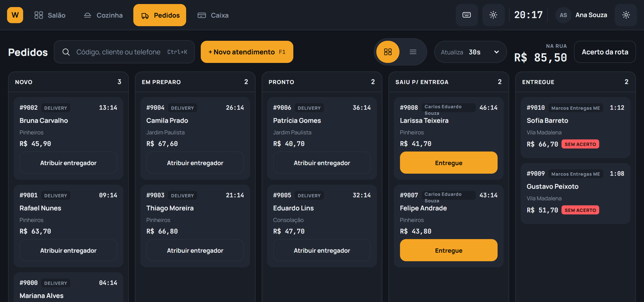Click the SAIU P/ ENTREGA column header
Screen dimensions: 644x302
(x=449, y=82)
